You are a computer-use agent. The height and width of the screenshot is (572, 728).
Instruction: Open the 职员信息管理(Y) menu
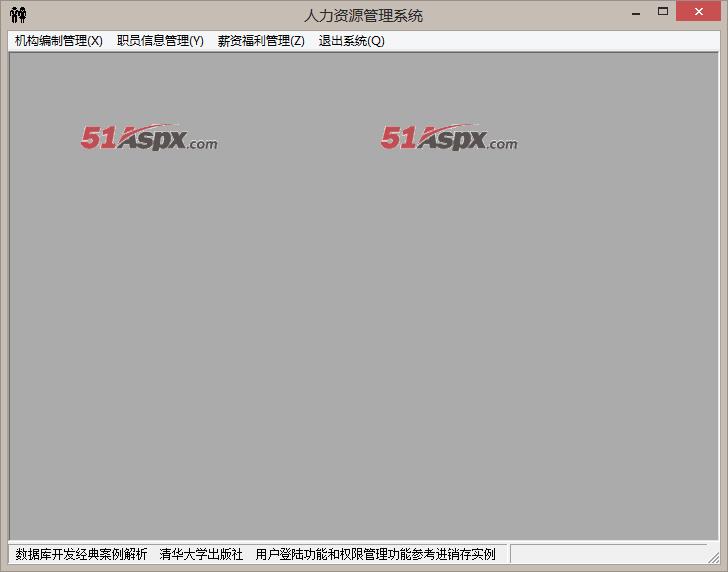point(160,41)
